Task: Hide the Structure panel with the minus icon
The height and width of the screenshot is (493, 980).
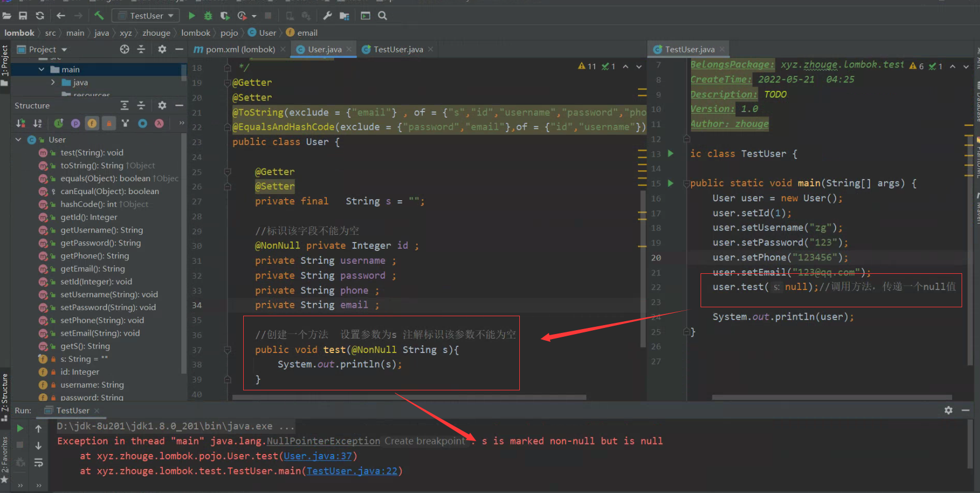Action: point(179,105)
